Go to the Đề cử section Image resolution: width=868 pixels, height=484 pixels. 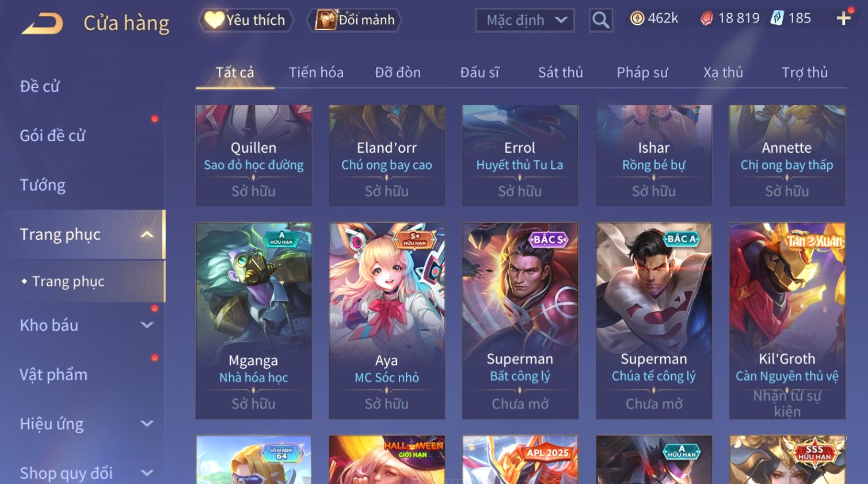(40, 86)
